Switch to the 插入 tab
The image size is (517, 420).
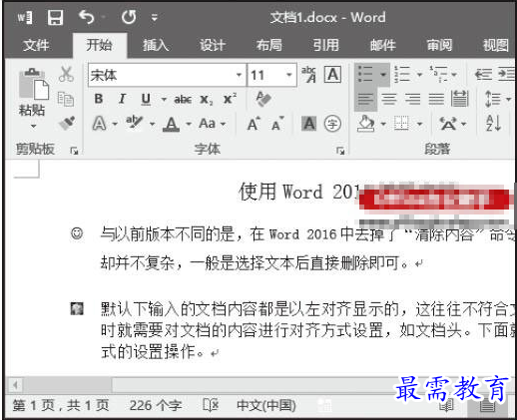coord(156,45)
